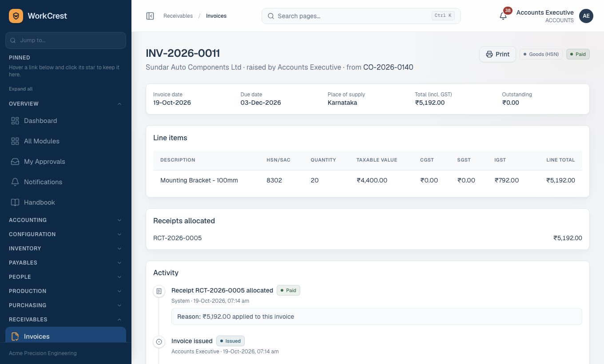This screenshot has height=364, width=604.
Task: Collapse the sidebar with the panel icon
Action: pyautogui.click(x=150, y=16)
